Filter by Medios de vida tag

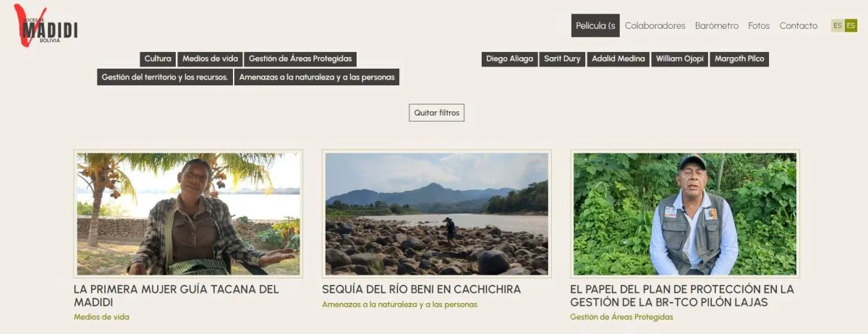[x=210, y=59]
